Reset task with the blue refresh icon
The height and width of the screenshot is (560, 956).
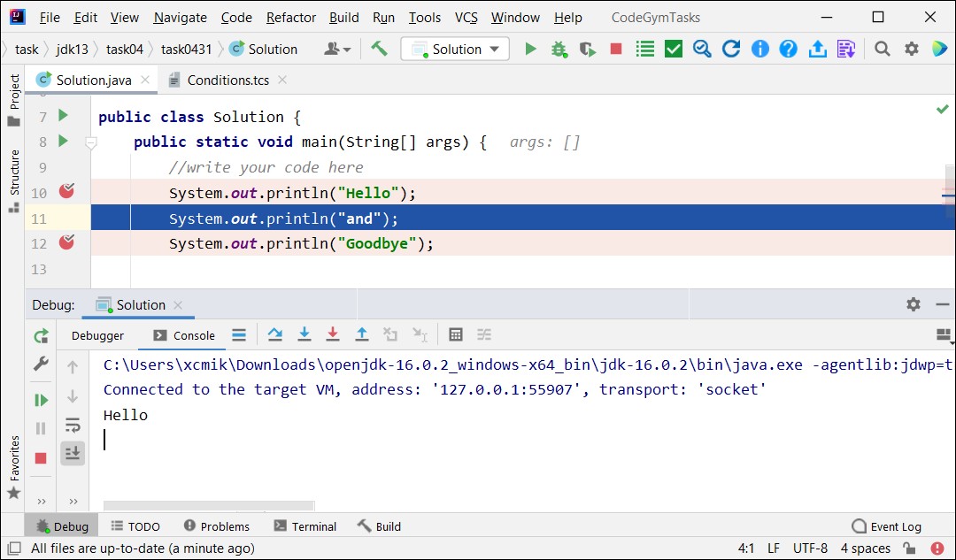731,49
